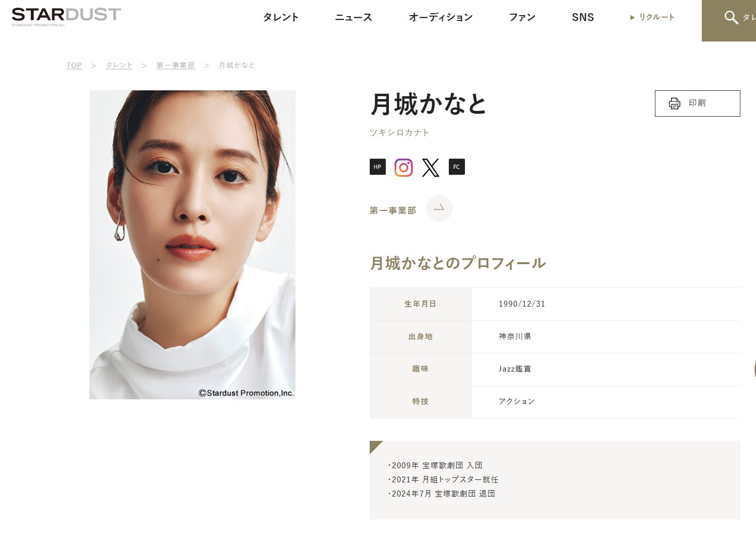756x538 pixels.
Task: Click the search magnifier icon
Action: click(x=731, y=18)
